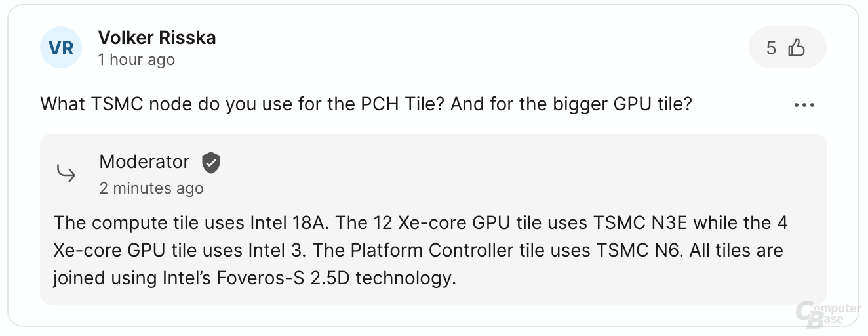Click the ComputerBase watermark logo
Screen dimensions: 868x336
pyautogui.click(x=828, y=315)
